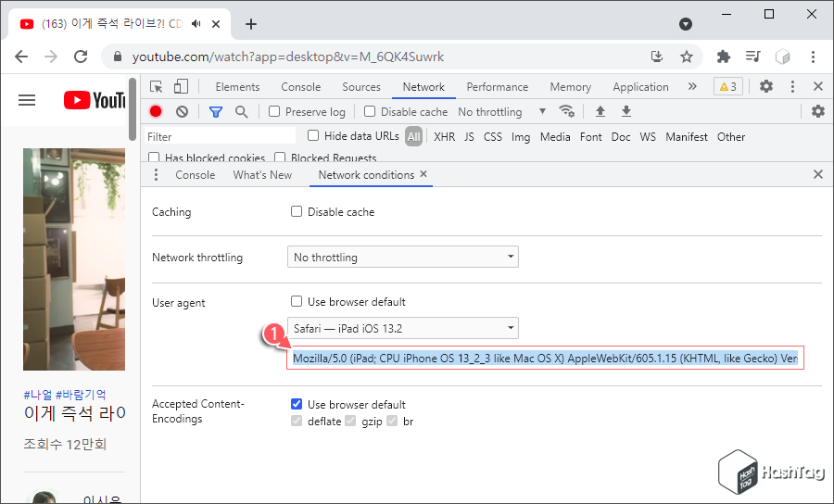Open a new browser tab
The width and height of the screenshot is (834, 504).
[x=251, y=24]
